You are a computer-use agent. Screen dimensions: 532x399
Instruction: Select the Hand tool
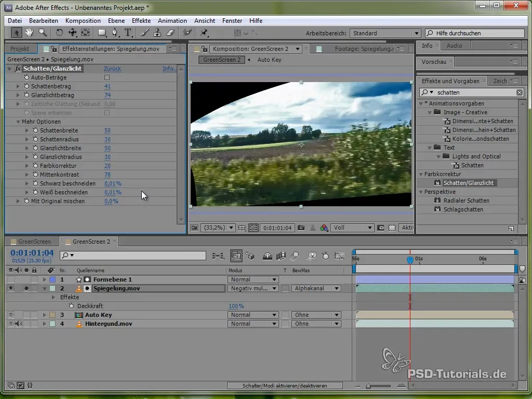coord(29,33)
